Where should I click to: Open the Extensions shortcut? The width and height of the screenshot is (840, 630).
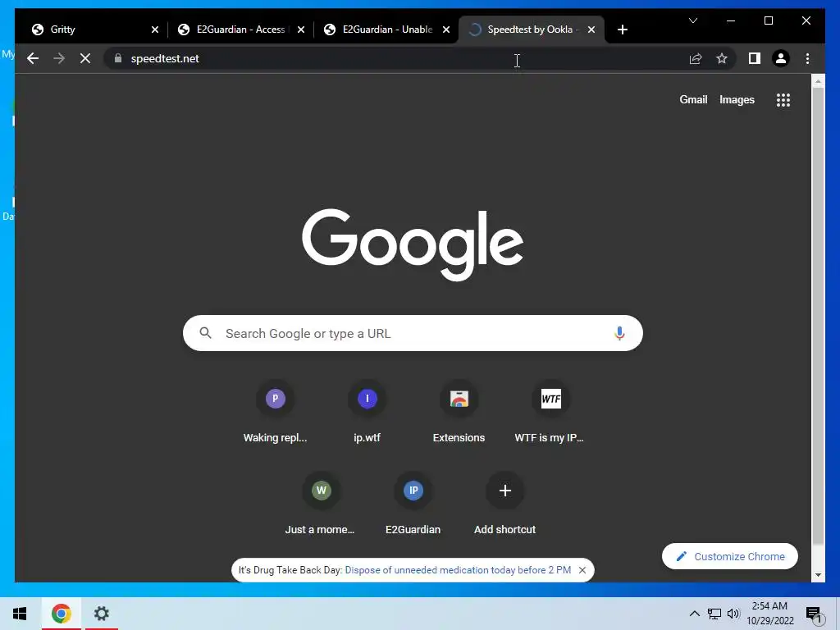[x=459, y=412]
